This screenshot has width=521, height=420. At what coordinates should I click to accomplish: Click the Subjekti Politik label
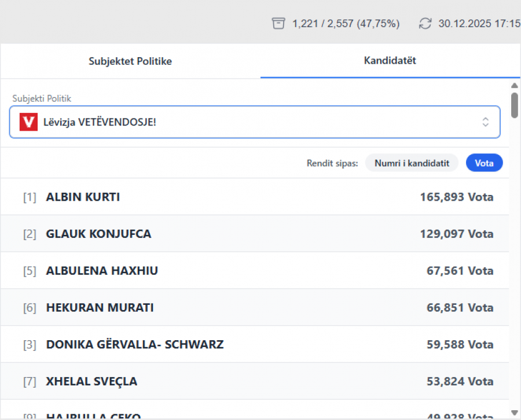(42, 98)
